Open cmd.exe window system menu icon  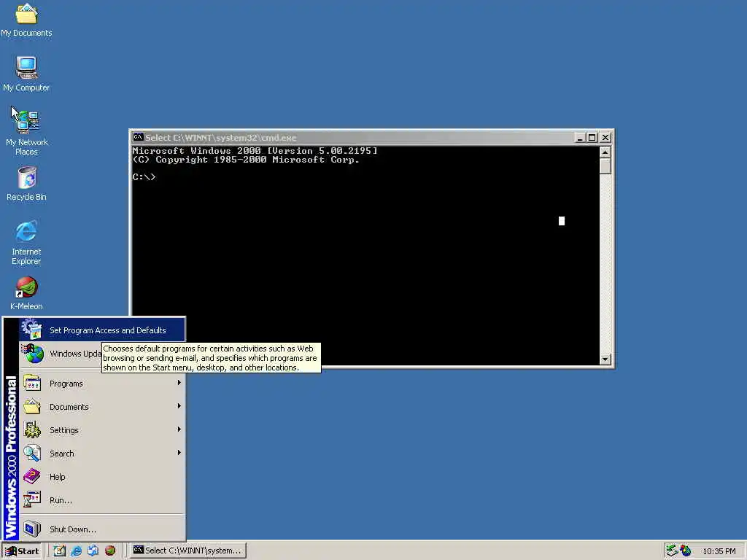pyautogui.click(x=138, y=138)
